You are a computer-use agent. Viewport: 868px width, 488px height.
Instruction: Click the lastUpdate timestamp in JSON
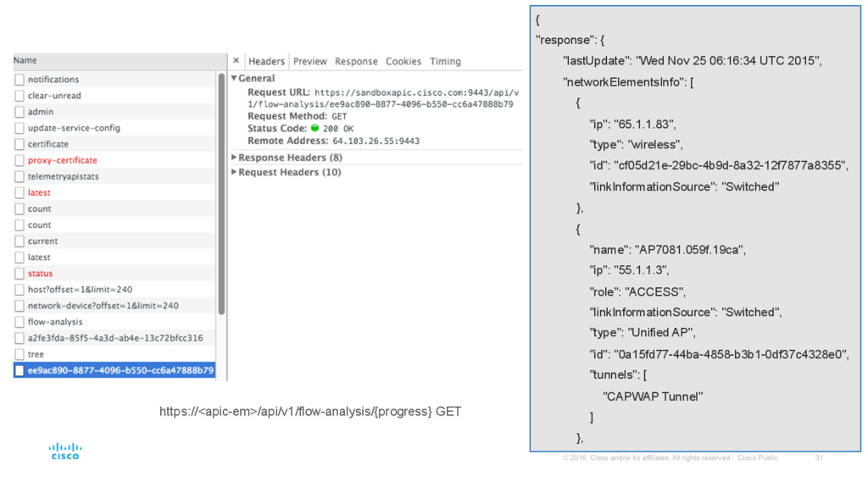[728, 61]
